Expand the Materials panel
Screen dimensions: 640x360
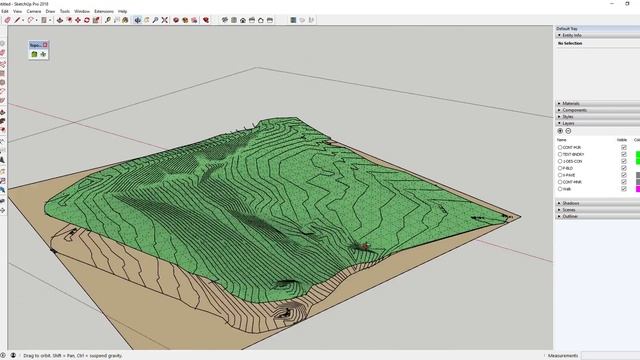pyautogui.click(x=598, y=104)
